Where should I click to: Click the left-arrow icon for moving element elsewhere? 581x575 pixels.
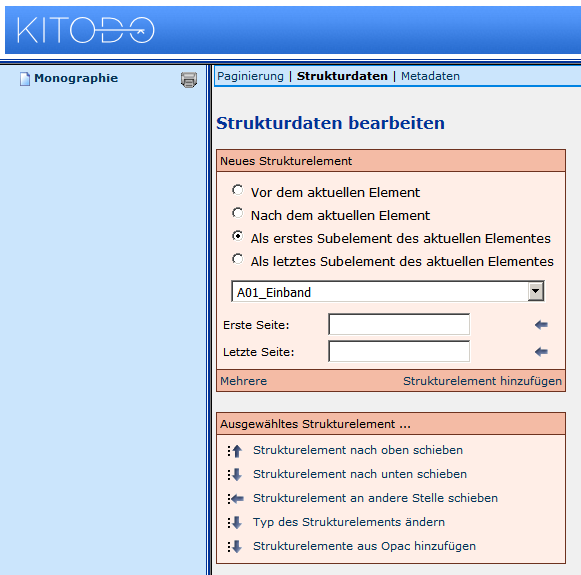point(235,499)
